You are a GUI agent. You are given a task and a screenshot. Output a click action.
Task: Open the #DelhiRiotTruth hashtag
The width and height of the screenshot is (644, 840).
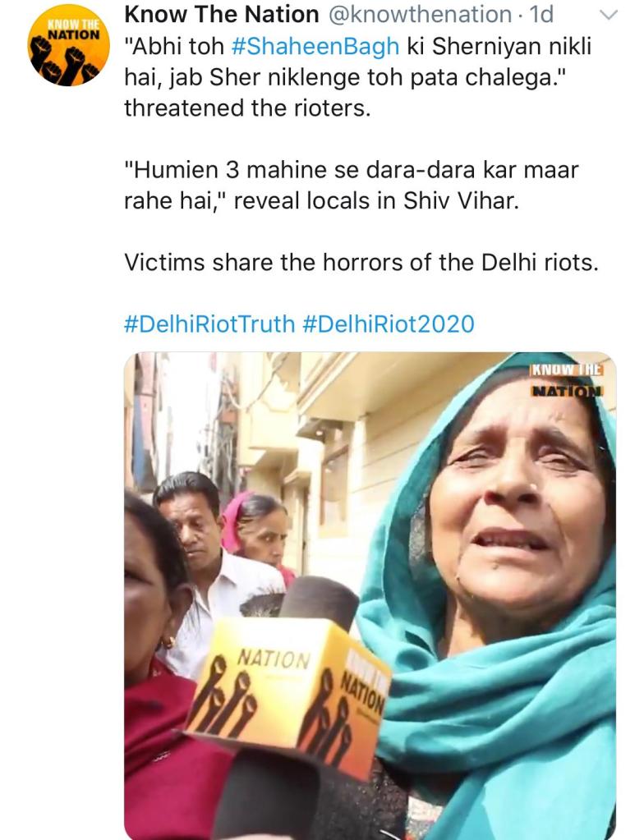(209, 324)
